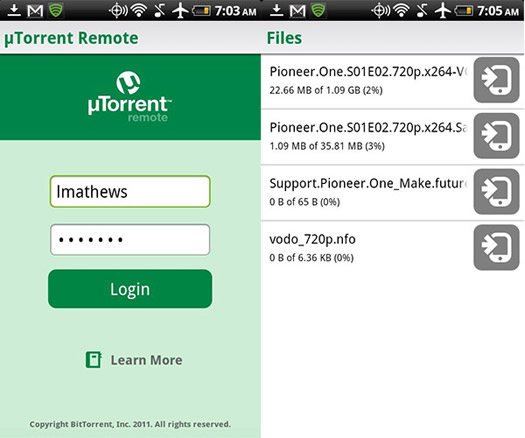Tap transfer-to-phone icon for Pioneer.One x264-V file

(497, 80)
